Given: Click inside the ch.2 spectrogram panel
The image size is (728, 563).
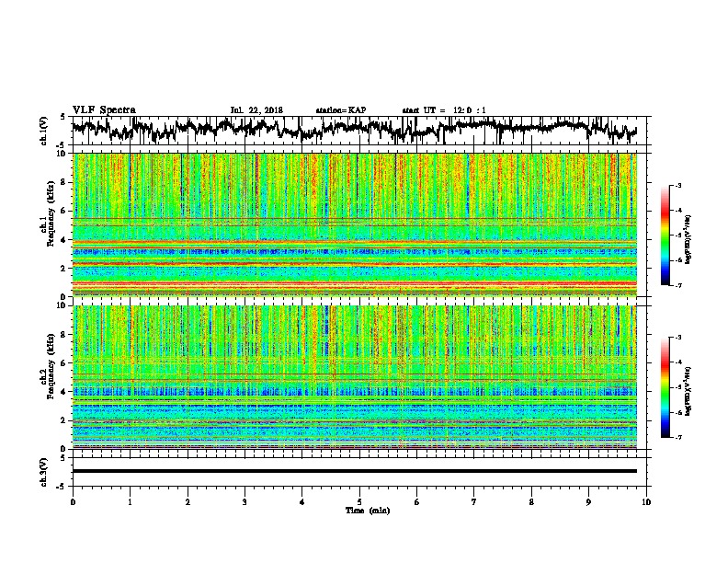Looking at the screenshot, I should (x=355, y=377).
